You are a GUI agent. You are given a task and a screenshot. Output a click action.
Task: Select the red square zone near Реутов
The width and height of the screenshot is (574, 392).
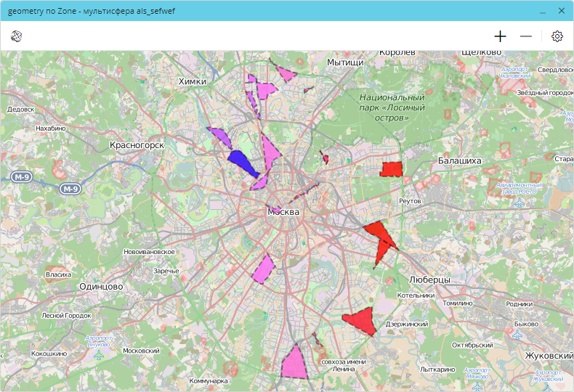point(392,169)
